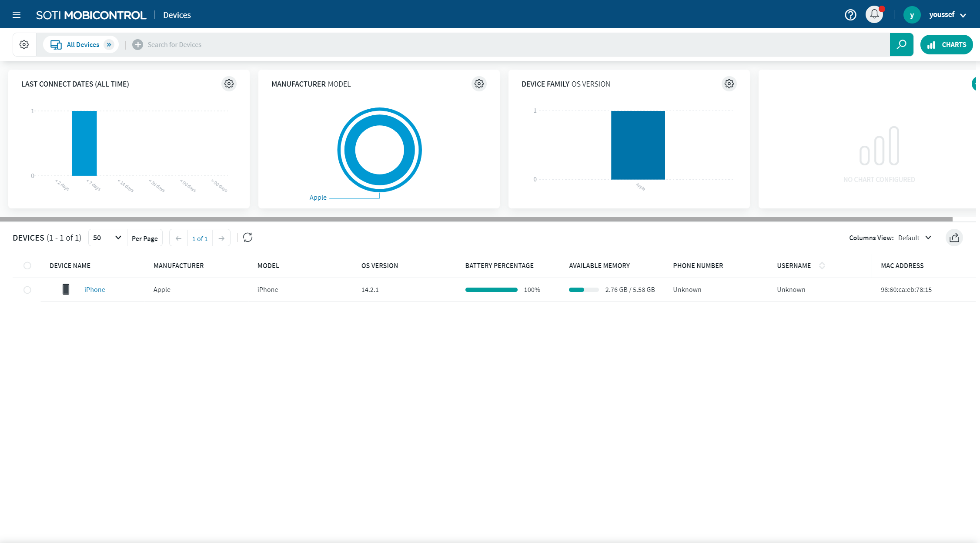980x543 pixels.
Task: Open the notifications bell
Action: [x=874, y=15]
